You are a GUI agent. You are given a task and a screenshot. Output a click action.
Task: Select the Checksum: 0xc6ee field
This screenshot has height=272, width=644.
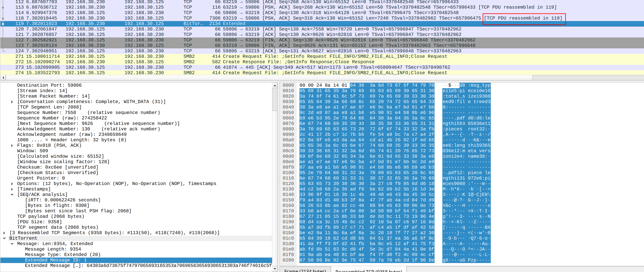(58, 167)
